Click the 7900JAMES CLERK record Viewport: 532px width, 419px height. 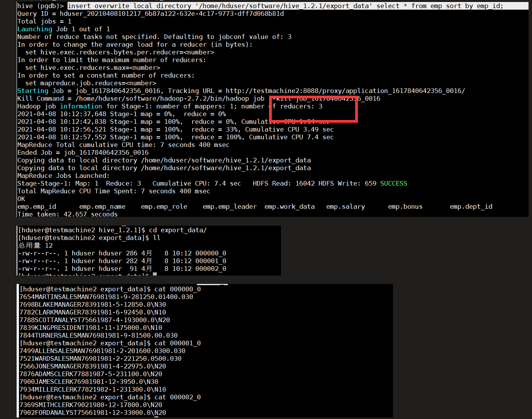coord(89,382)
